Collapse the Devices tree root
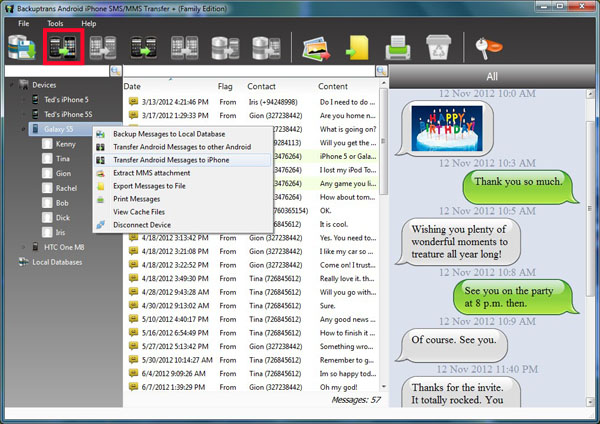600x424 pixels. pos(12,85)
